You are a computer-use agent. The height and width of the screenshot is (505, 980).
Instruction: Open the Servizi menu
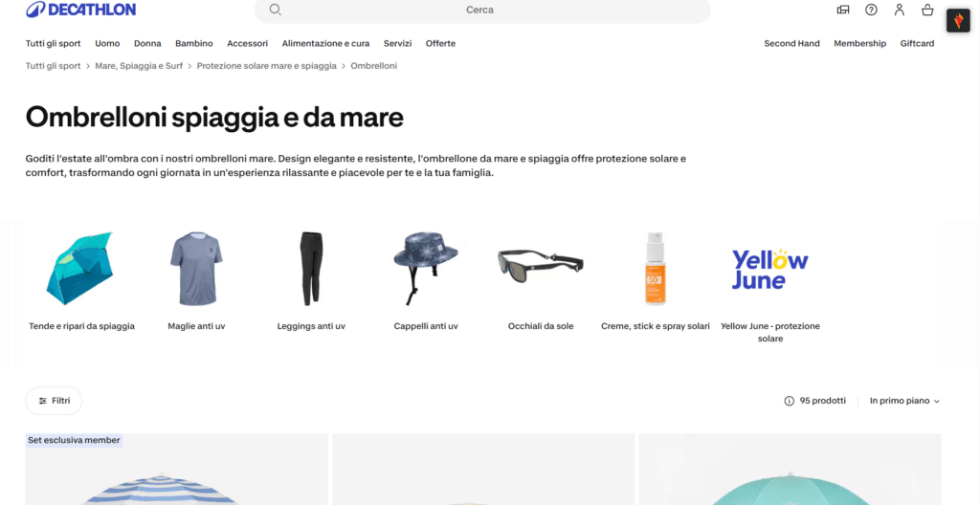coord(397,43)
